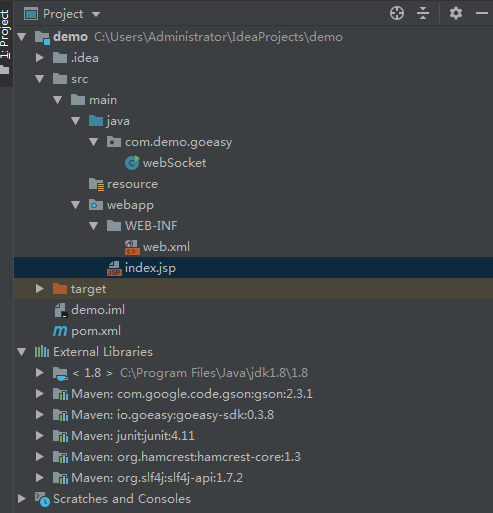Viewport: 493px width, 513px height.
Task: Expand the hamcrest-core Maven library arrow
Action: [x=40, y=457]
